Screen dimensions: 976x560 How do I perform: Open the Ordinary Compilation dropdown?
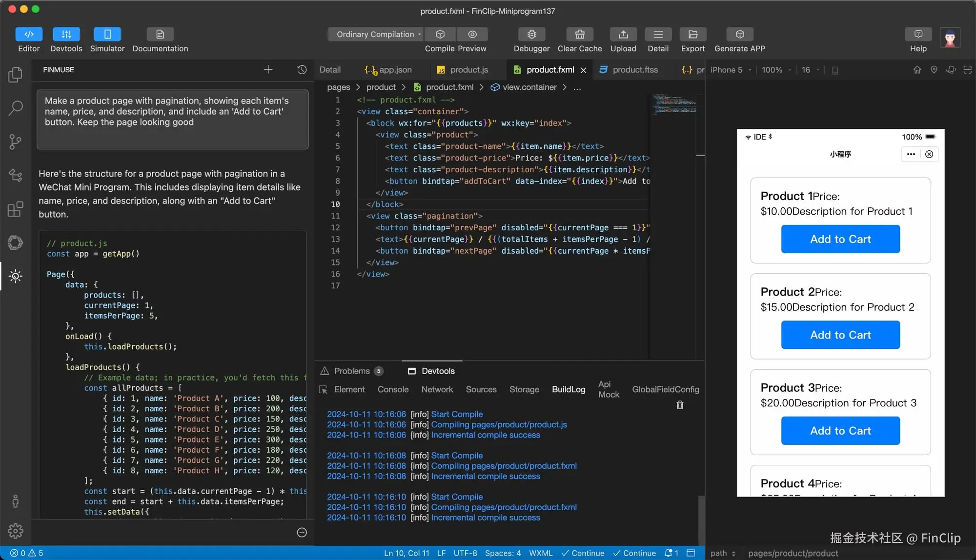tap(375, 35)
